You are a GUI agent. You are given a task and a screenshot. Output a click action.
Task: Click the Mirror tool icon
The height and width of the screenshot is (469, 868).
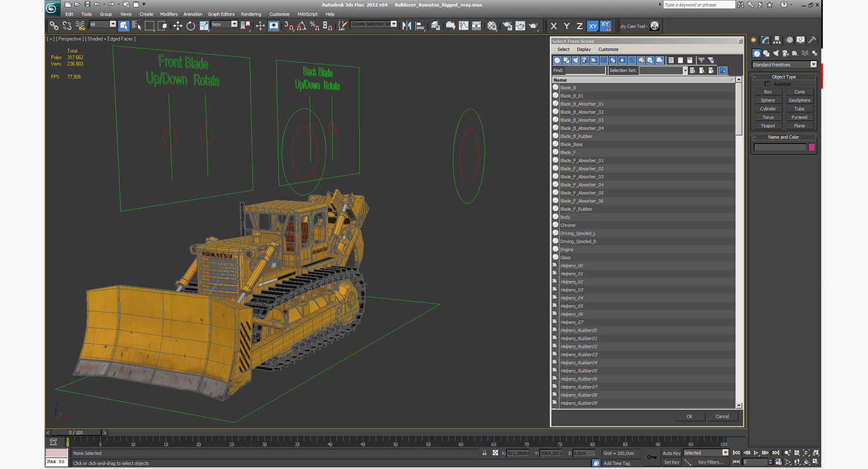click(406, 26)
